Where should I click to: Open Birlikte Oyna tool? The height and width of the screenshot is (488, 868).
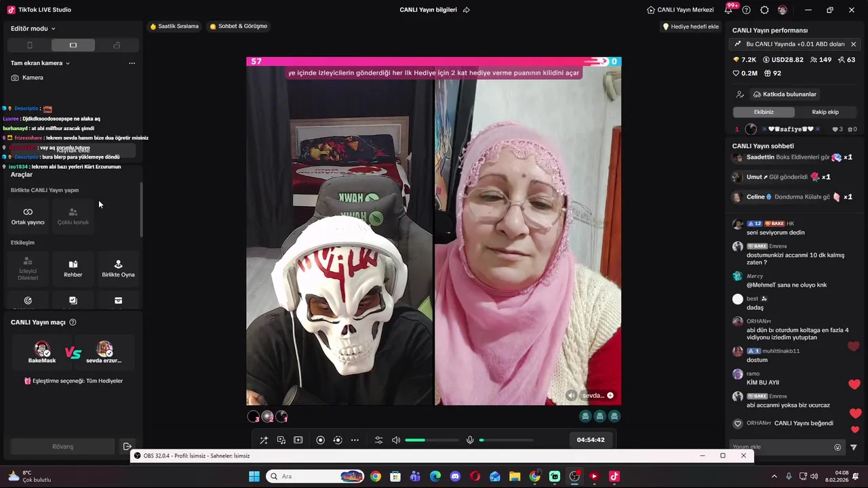click(118, 268)
